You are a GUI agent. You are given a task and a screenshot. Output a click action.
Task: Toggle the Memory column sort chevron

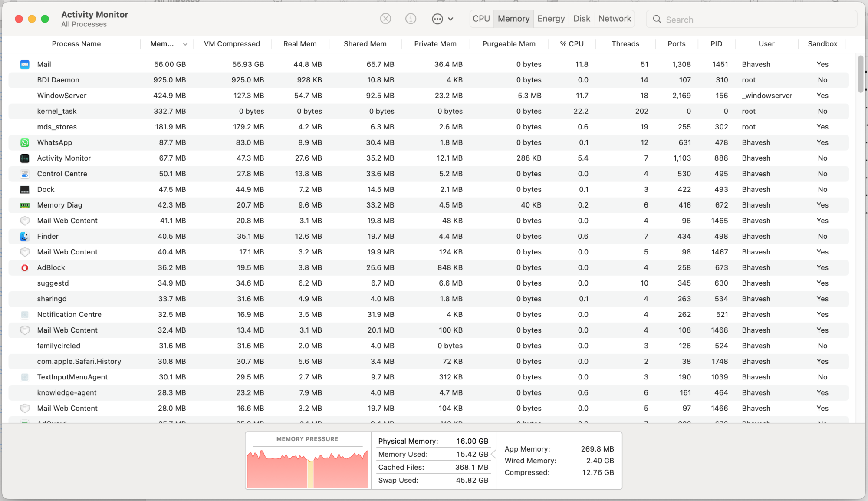point(185,44)
